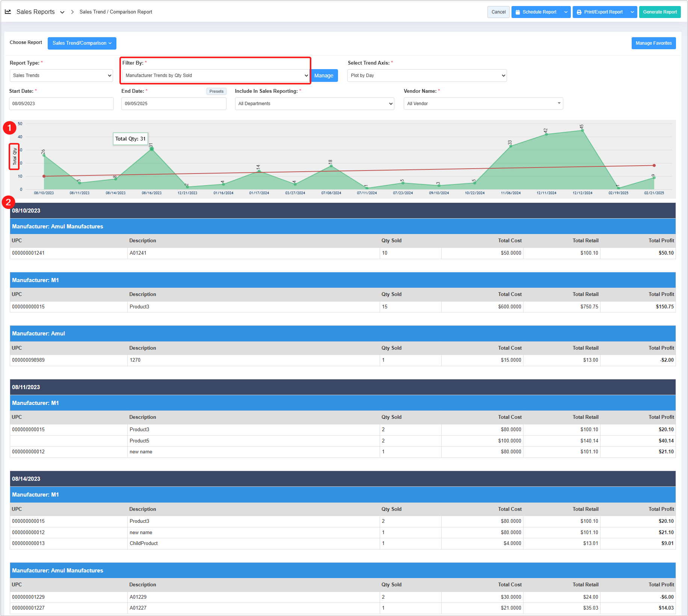Image resolution: width=688 pixels, height=616 pixels.
Task: Expand the Report Type dropdown
Action: click(x=61, y=75)
